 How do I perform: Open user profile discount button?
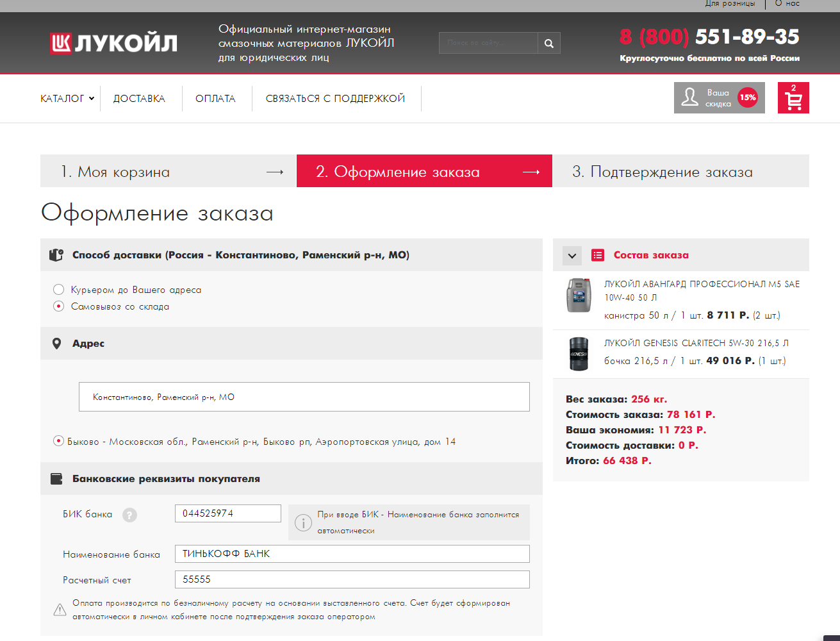point(720,98)
